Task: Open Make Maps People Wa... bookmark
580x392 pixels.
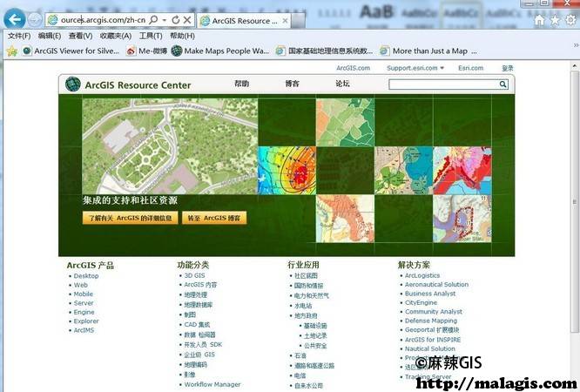Action: coord(220,51)
